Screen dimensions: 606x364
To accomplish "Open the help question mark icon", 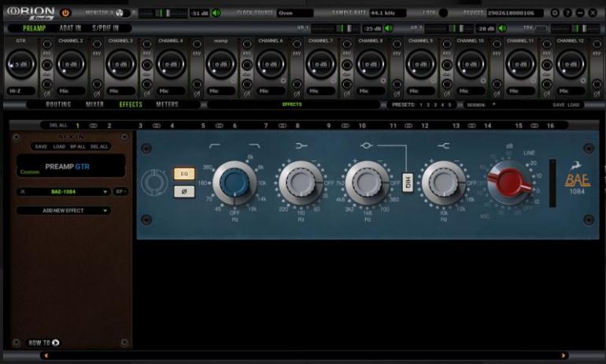I will (x=567, y=13).
